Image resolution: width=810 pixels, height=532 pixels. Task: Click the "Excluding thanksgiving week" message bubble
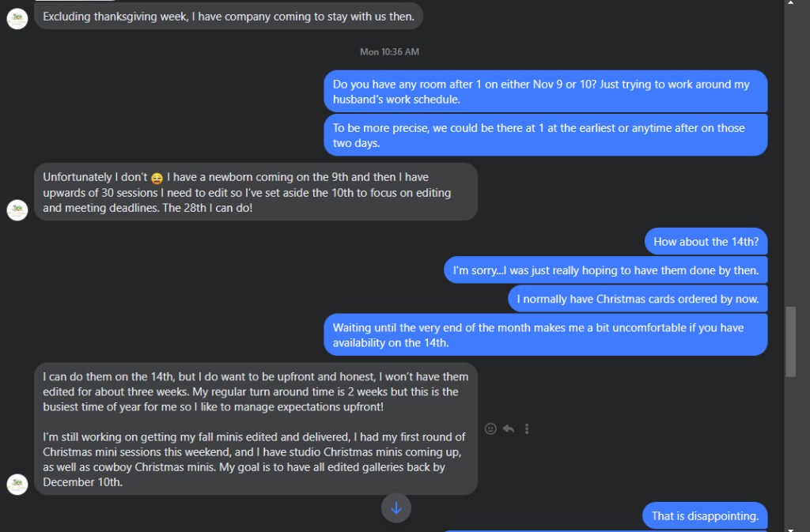pyautogui.click(x=229, y=16)
